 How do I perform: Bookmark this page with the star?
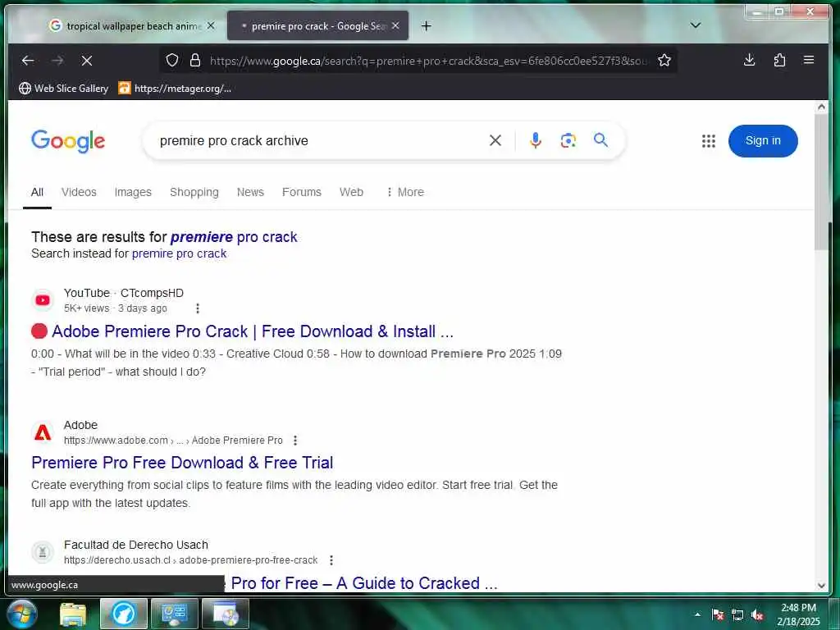(664, 60)
